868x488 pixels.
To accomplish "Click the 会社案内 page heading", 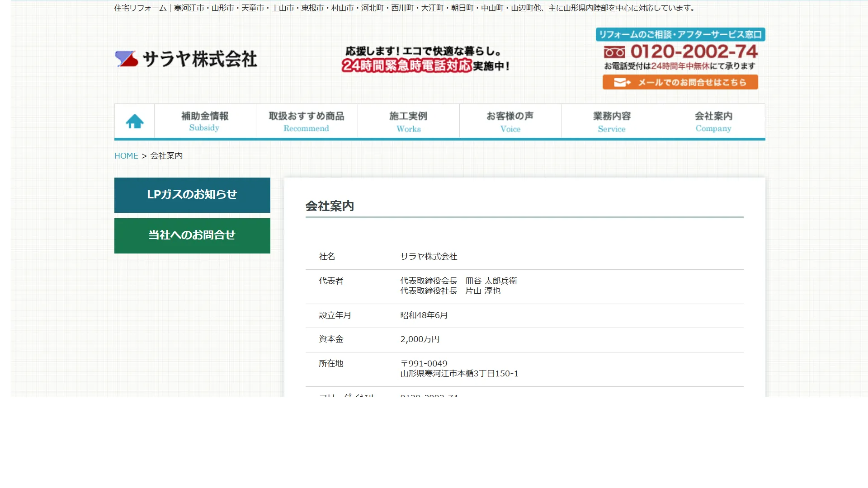I will [x=330, y=206].
